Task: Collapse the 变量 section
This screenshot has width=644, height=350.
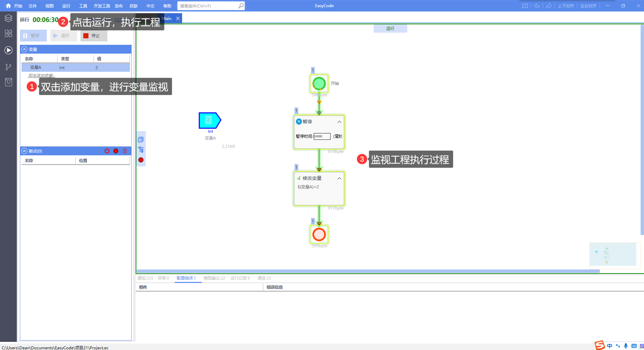Action: [24, 49]
